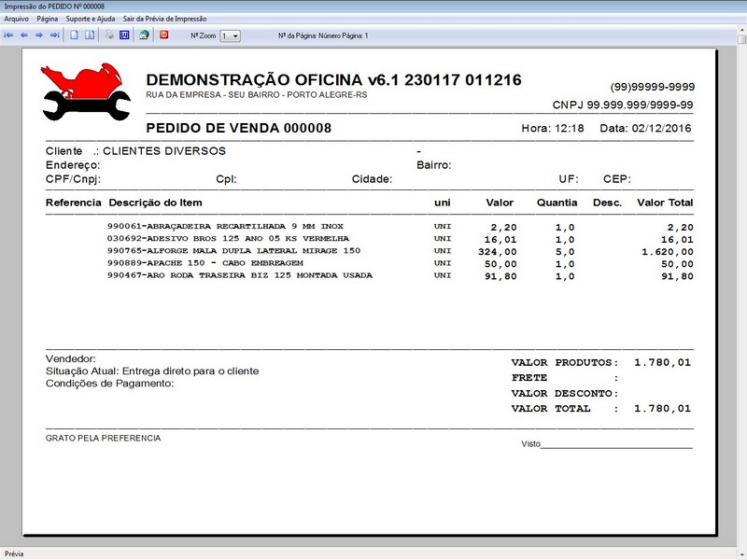Select single page view
Image resolution: width=747 pixels, height=560 pixels.
tap(74, 35)
